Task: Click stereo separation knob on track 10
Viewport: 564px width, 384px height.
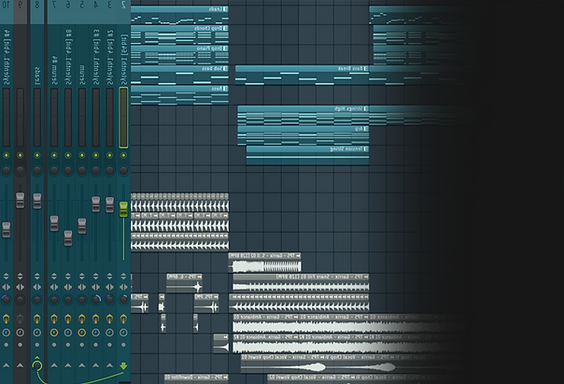Action: click(6, 300)
